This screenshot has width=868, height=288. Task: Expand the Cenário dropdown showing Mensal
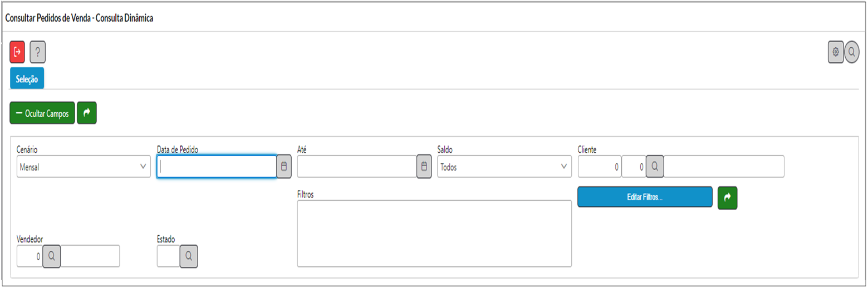tap(84, 166)
